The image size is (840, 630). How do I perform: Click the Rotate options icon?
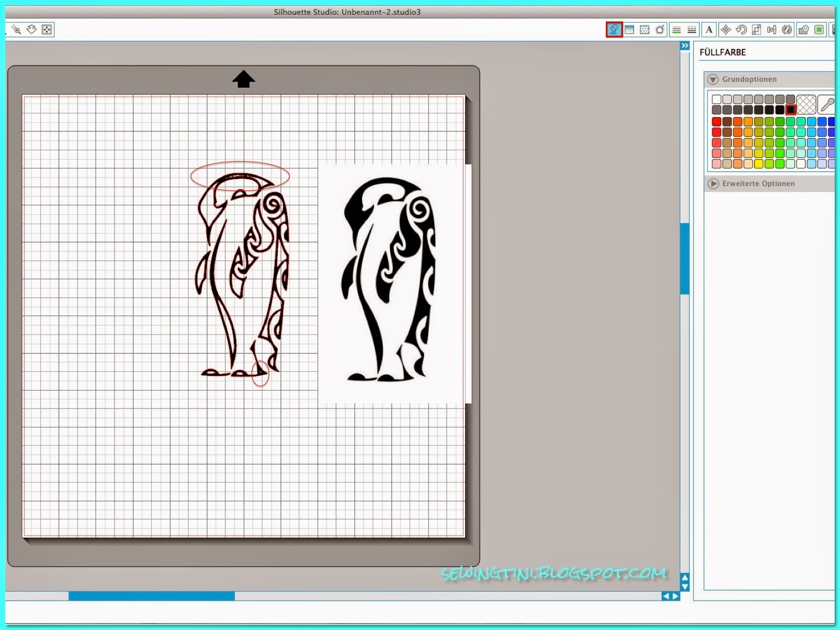point(741,30)
